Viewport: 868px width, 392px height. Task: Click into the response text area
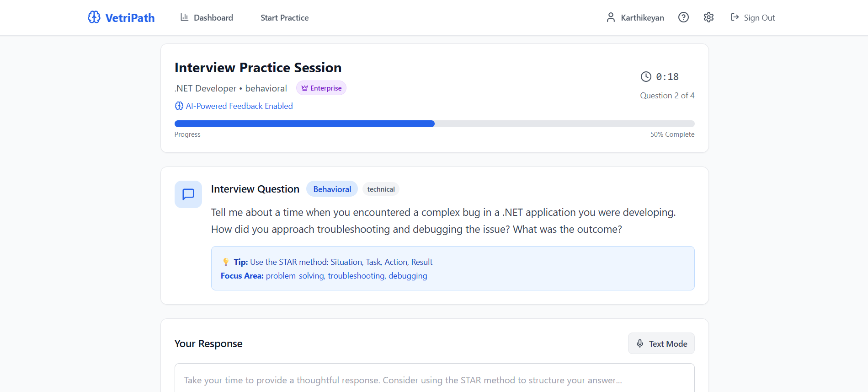point(434,380)
